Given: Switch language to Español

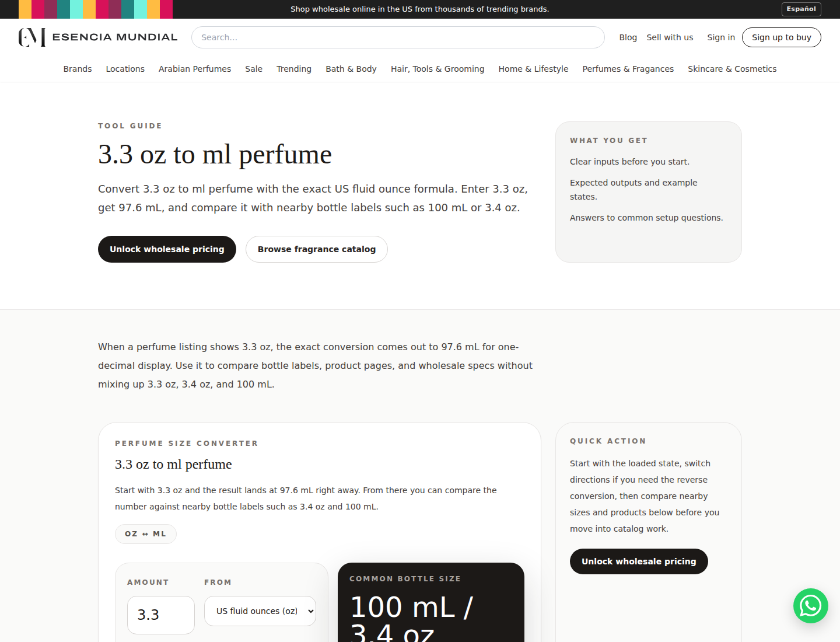Looking at the screenshot, I should point(800,9).
